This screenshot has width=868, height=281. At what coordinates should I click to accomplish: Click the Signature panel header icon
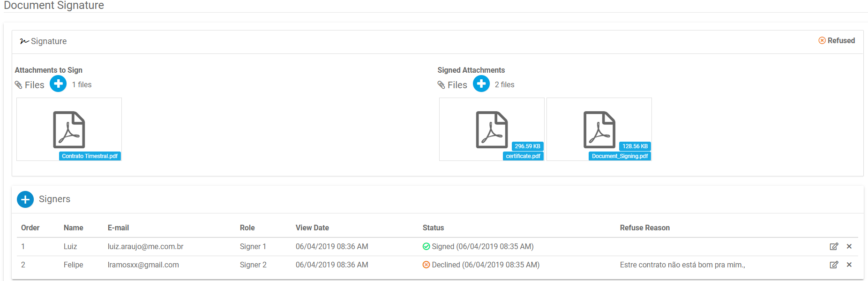pos(24,41)
